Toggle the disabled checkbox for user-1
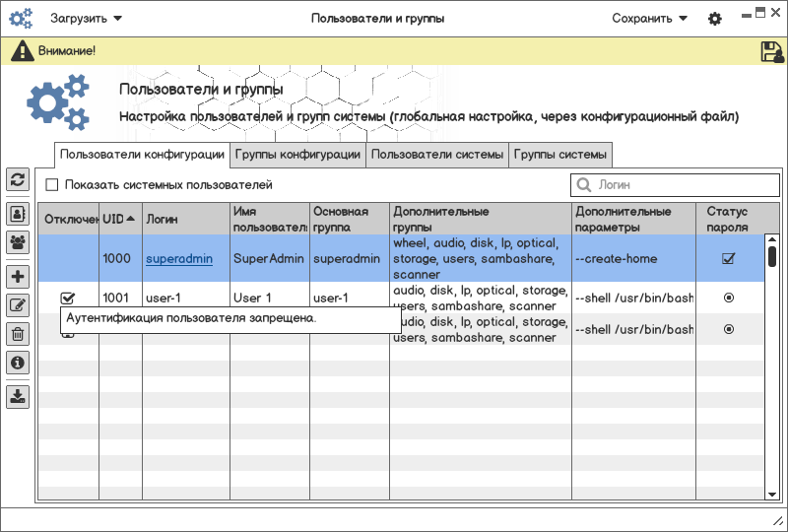Image resolution: width=788 pixels, height=532 pixels. point(68,298)
